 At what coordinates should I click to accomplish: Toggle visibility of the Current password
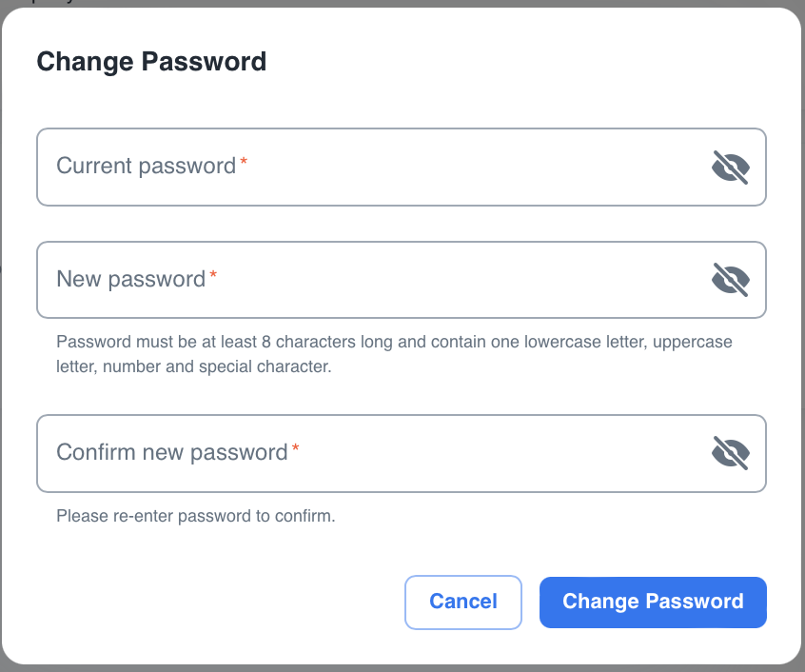(731, 167)
